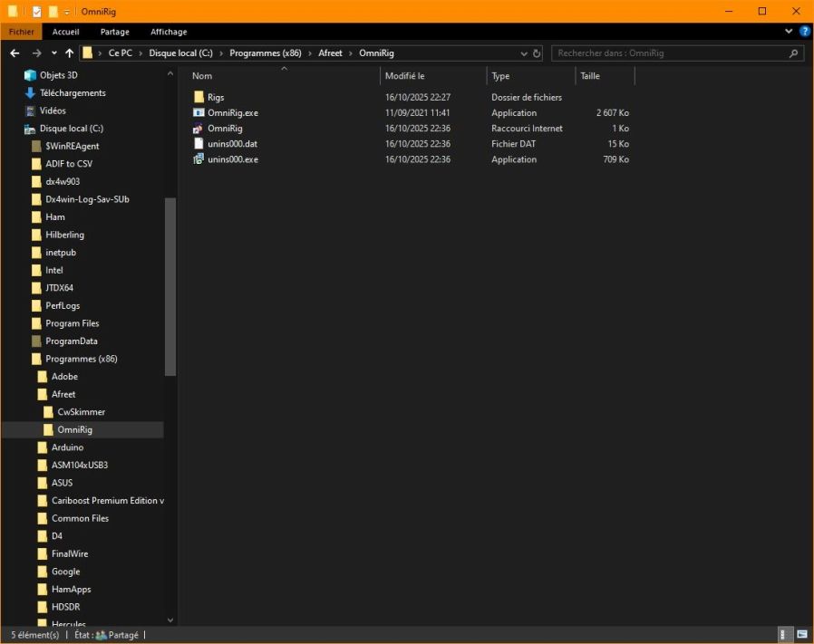Sort files by the Modifié le column

(405, 76)
